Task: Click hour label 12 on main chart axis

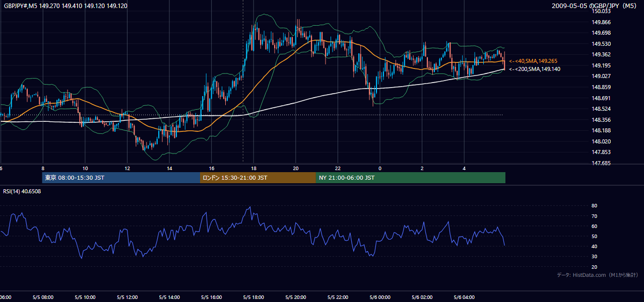Action: pos(127,169)
